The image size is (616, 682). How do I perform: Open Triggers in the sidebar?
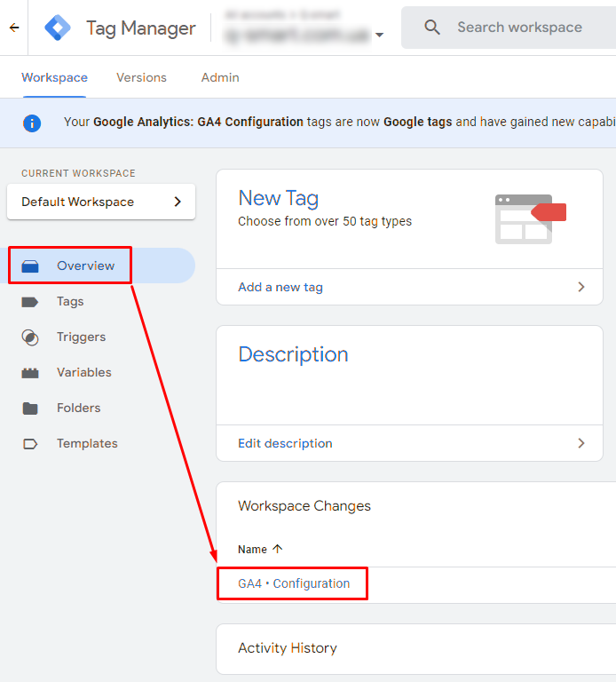[82, 337]
